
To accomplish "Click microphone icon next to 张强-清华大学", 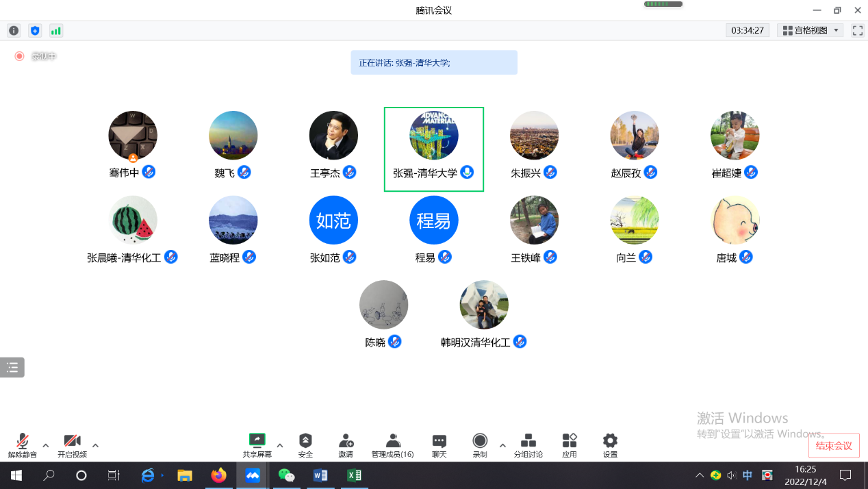I will pos(468,172).
